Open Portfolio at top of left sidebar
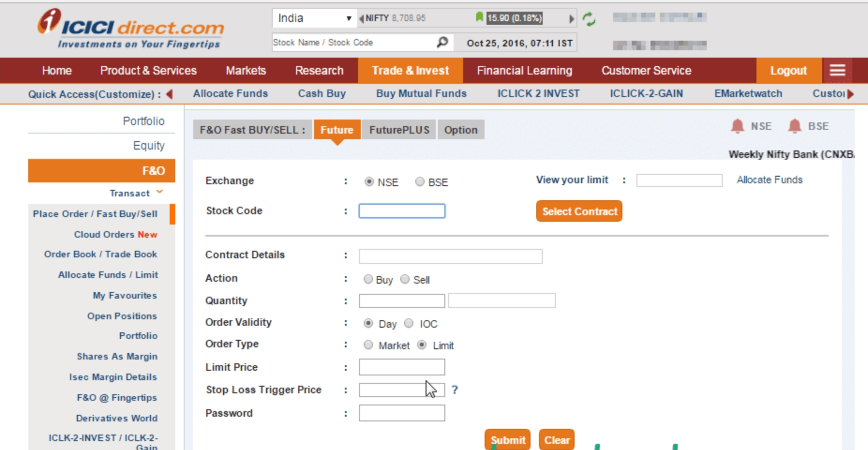Viewport: 868px width, 450px height. [x=143, y=121]
